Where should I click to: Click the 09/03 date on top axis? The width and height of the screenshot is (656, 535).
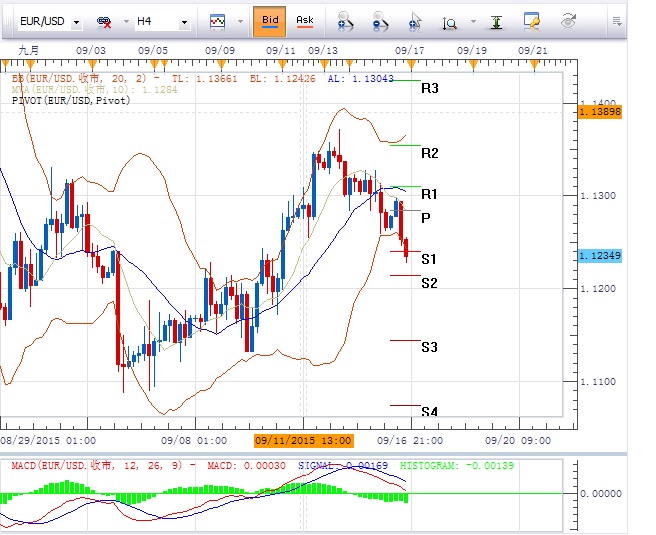point(91,51)
